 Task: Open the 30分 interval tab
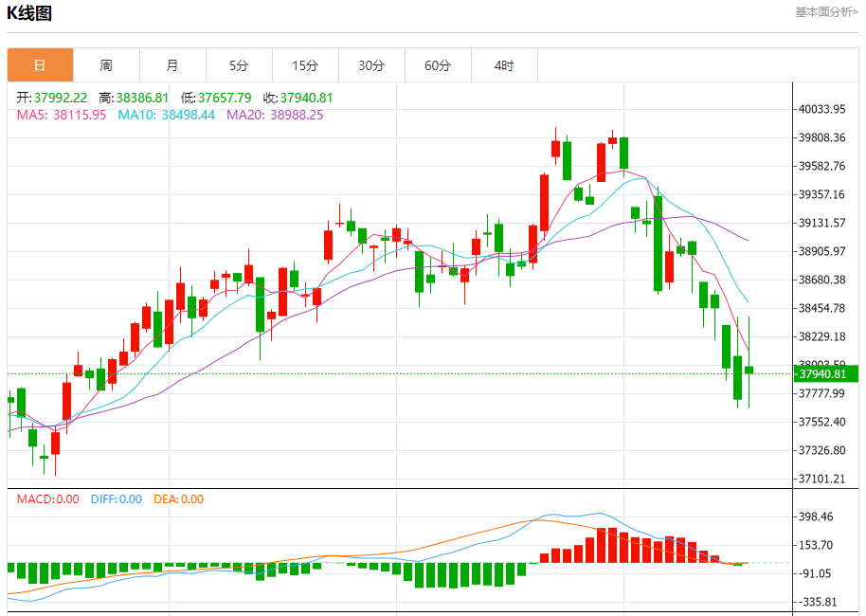tap(371, 65)
